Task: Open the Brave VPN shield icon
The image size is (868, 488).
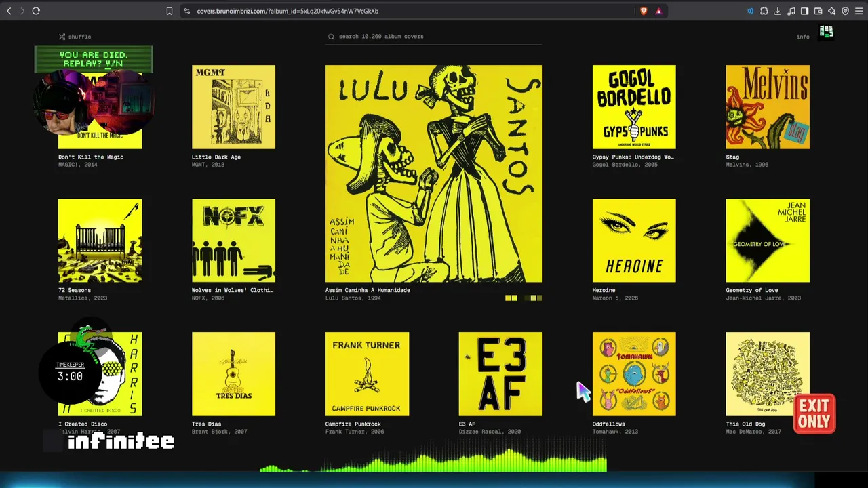Action: pos(846,11)
